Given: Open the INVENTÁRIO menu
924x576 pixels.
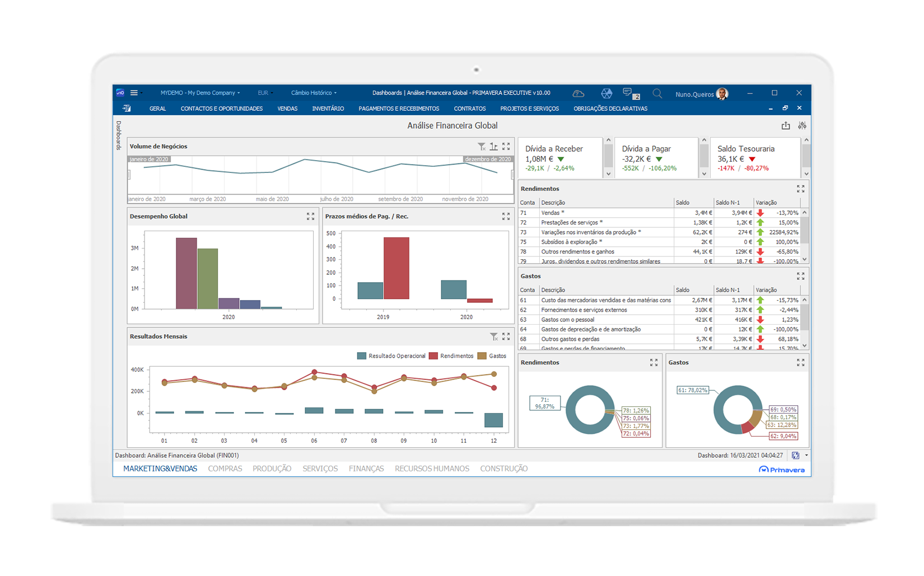Looking at the screenshot, I should click(328, 109).
